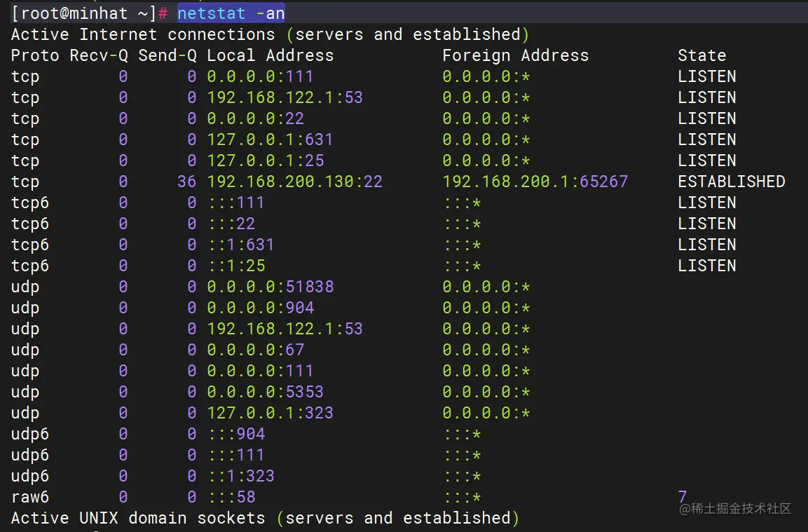Click the 'Foreign Address' column header
Screen dimensions: 808x532
(515, 55)
